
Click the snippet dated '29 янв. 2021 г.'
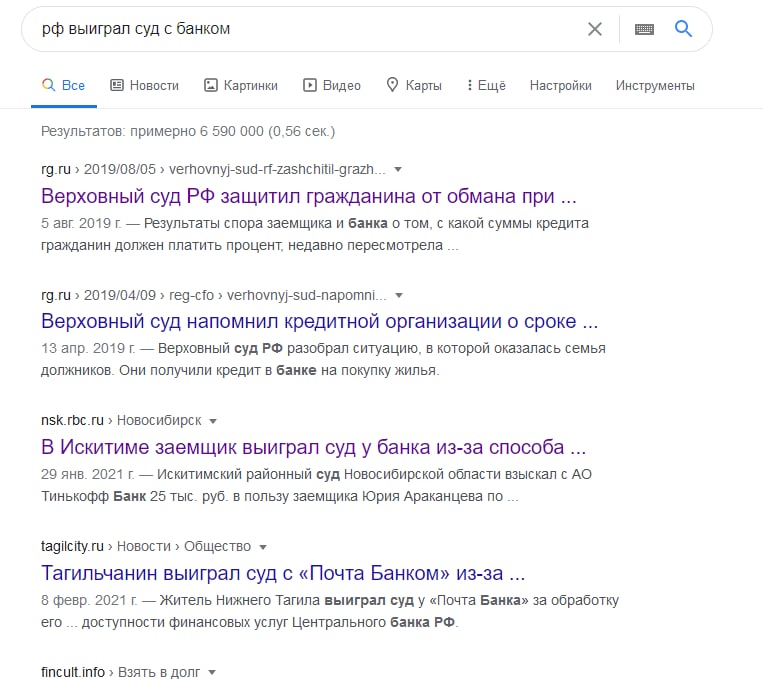pos(316,485)
